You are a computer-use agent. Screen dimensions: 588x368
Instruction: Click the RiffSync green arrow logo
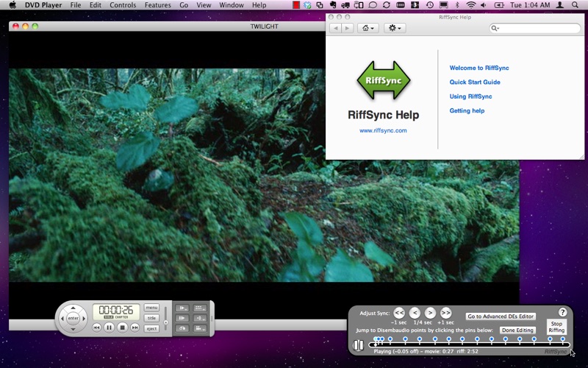(x=383, y=80)
